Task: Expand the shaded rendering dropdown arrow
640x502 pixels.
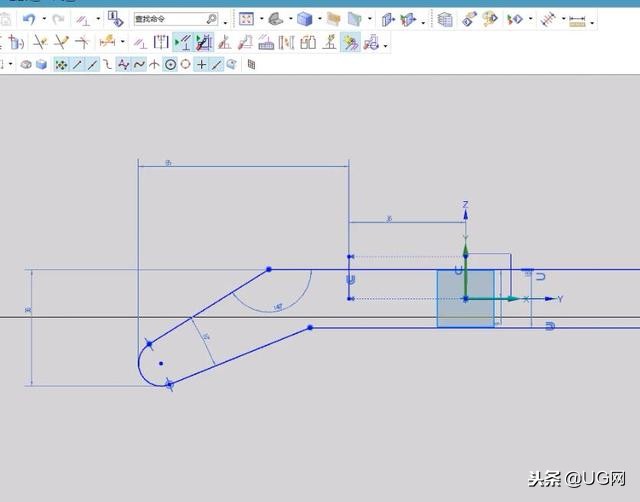Action: tap(320, 19)
